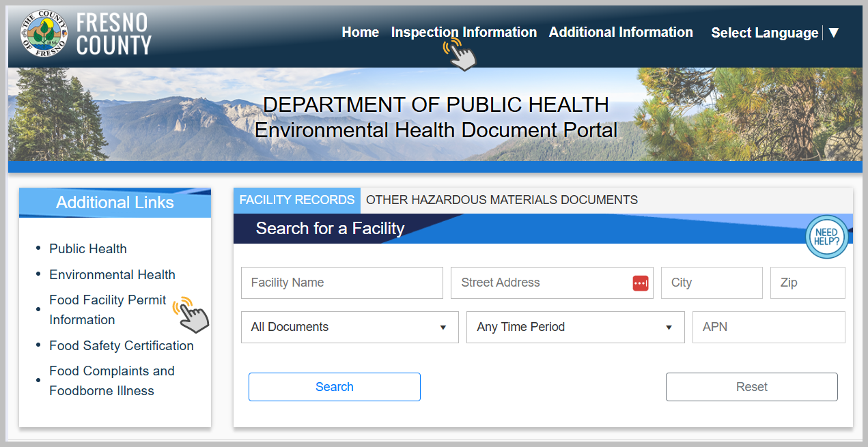Open the Public Health link
This screenshot has width=868, height=447.
pos(88,249)
